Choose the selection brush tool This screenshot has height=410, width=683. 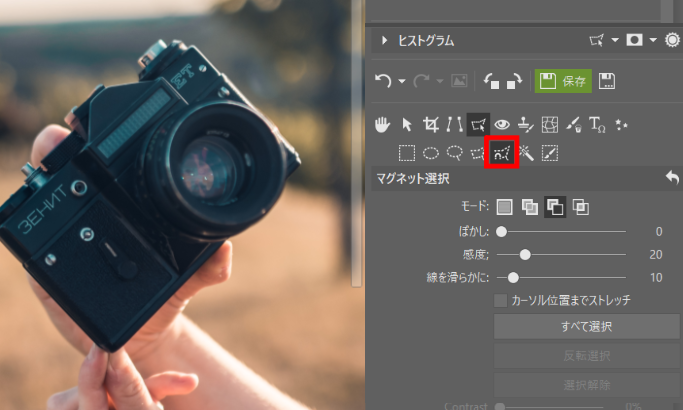[x=550, y=153]
